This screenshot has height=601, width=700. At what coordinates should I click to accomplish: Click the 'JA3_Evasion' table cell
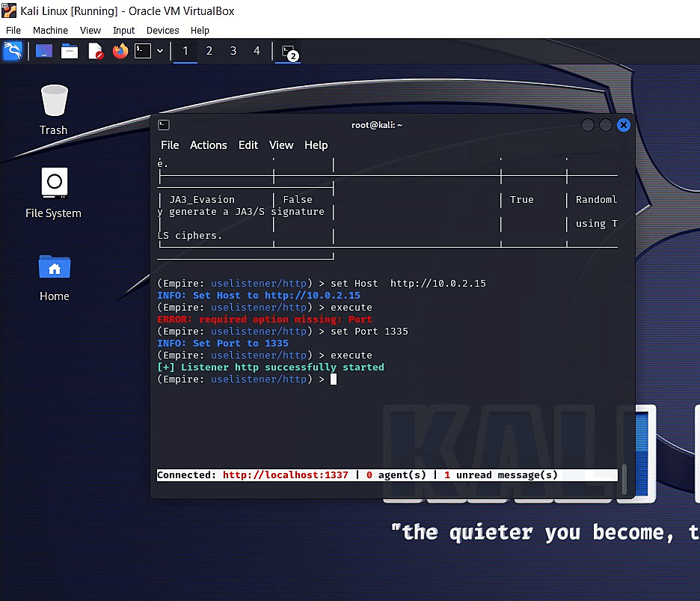point(202,200)
